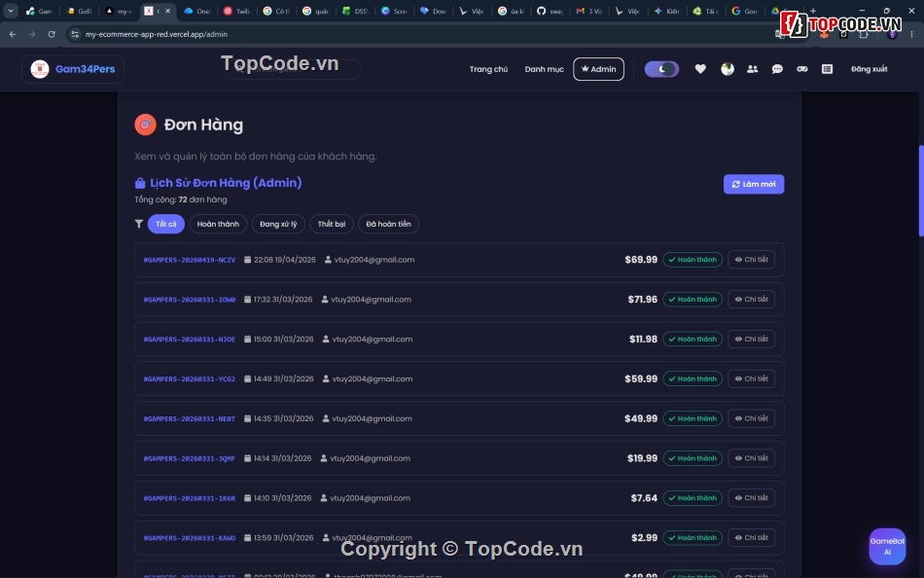Open the user avatar in the navbar
The width and height of the screenshot is (924, 578).
(x=728, y=69)
